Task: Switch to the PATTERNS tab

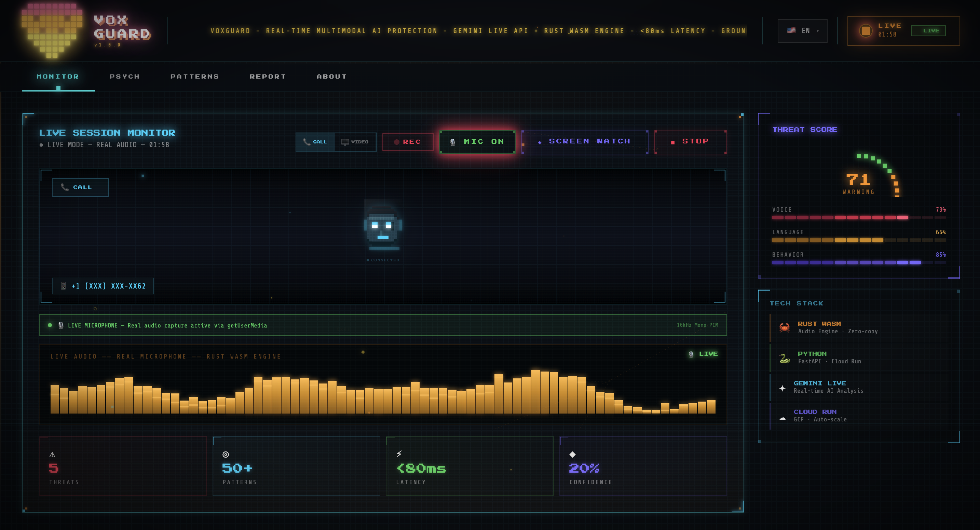Action: 195,76
